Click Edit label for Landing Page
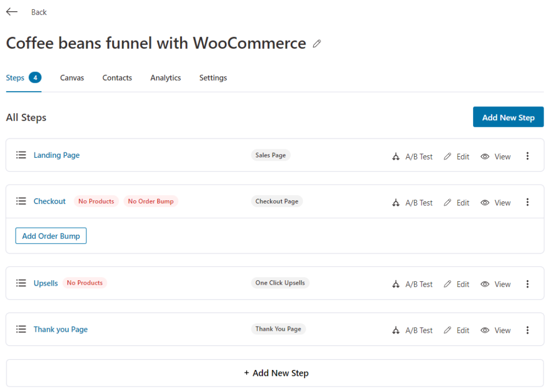 pos(462,157)
